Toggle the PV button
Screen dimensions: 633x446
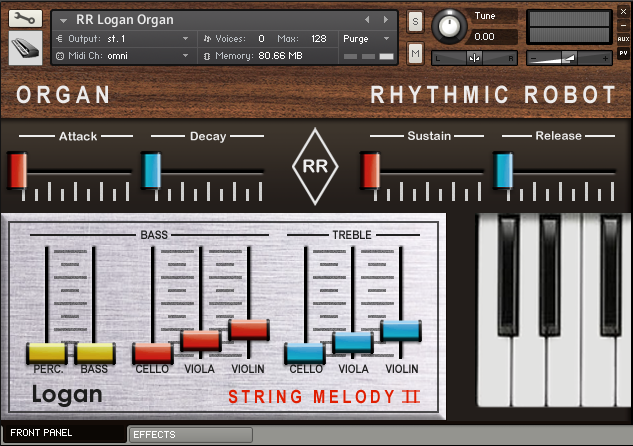pos(623,53)
